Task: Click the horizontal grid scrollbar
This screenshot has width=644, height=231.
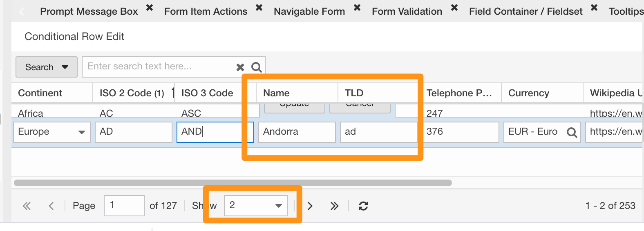Action: tap(233, 183)
